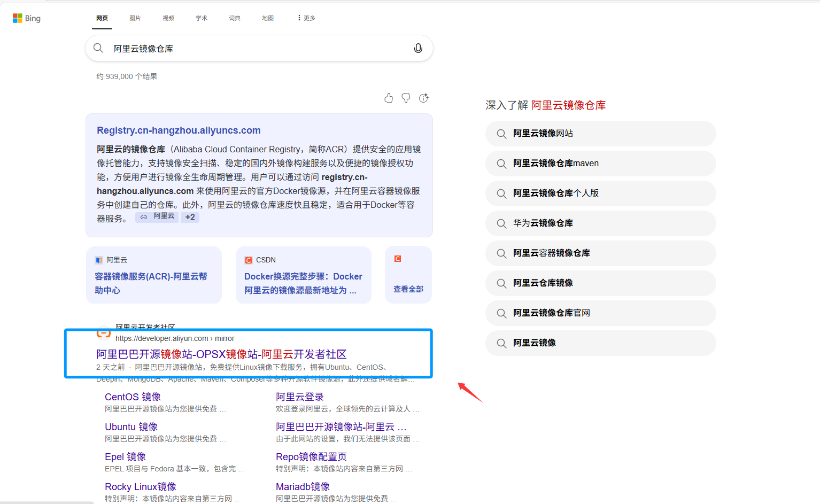
Task: Select related search 阿里云仓库镜像
Action: click(x=601, y=283)
